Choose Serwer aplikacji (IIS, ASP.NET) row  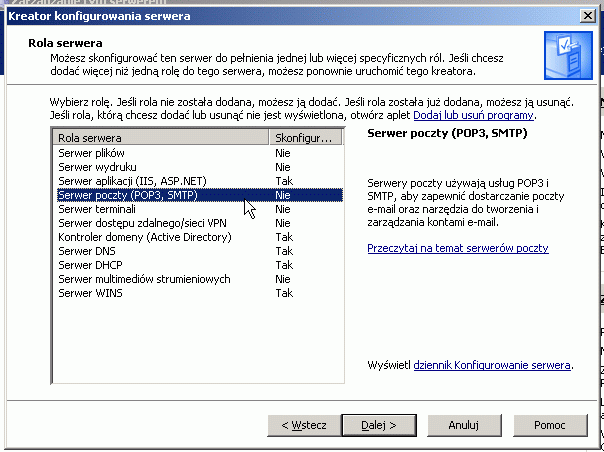click(198, 181)
